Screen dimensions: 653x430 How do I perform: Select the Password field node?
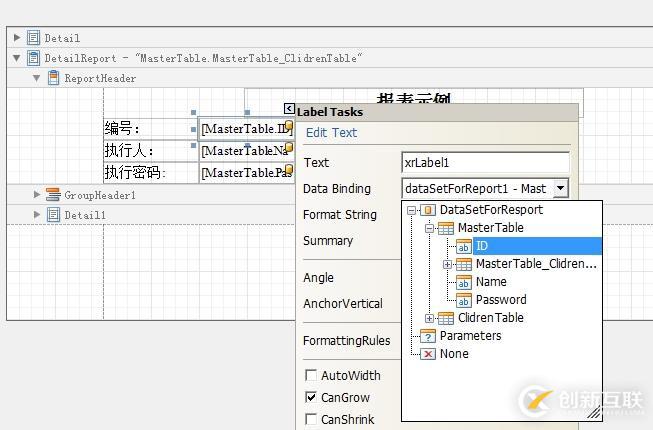click(x=500, y=300)
